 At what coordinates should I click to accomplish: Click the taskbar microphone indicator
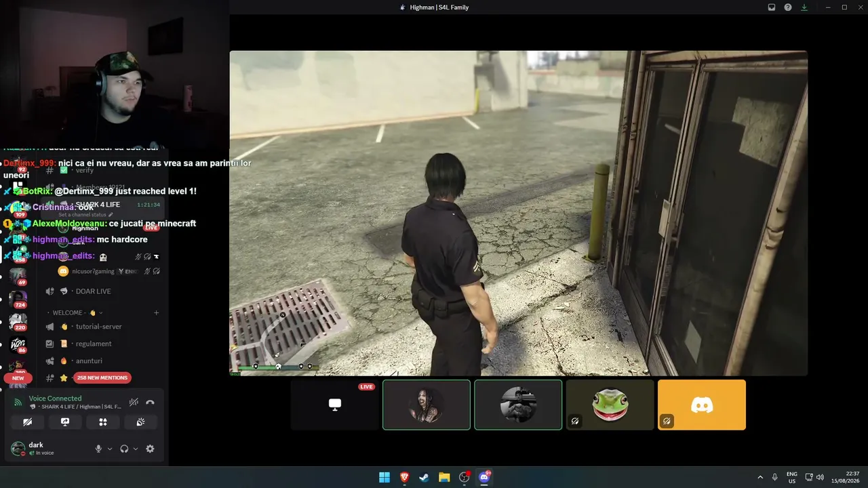[x=775, y=477]
